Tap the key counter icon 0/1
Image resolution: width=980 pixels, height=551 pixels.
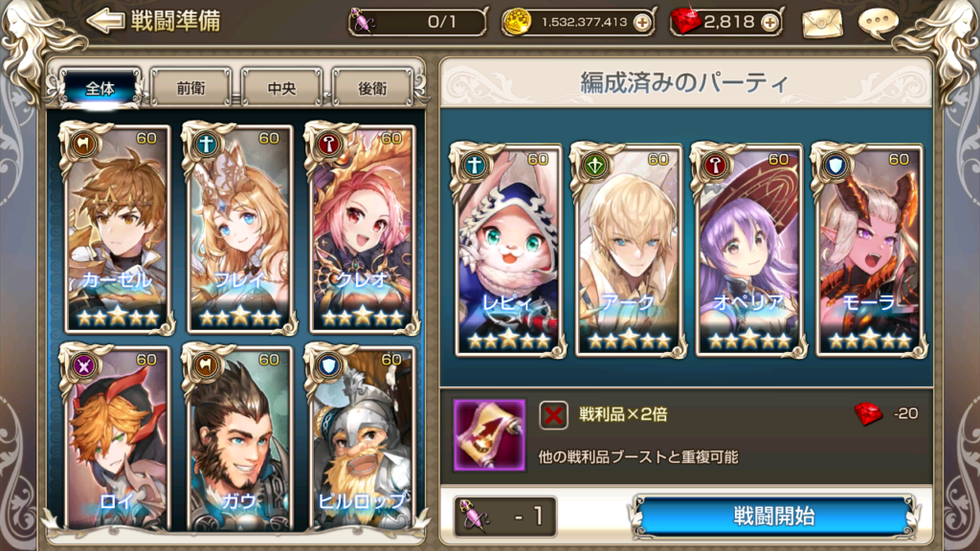tap(363, 22)
